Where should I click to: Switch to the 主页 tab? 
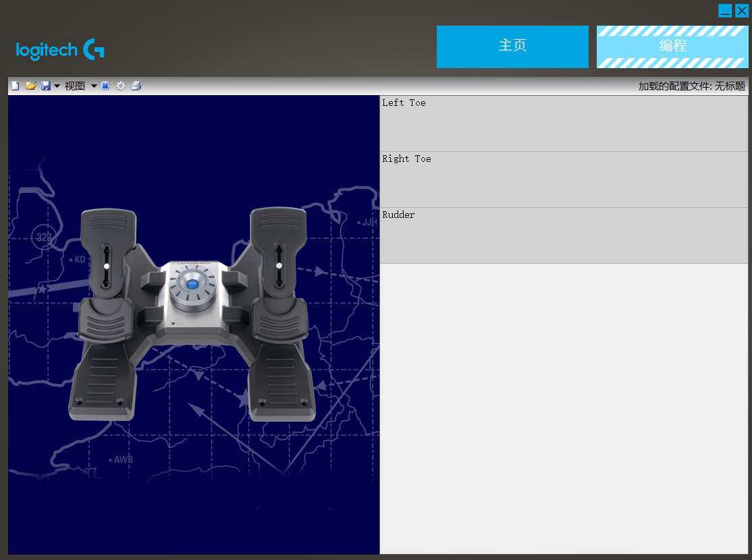pos(512,47)
